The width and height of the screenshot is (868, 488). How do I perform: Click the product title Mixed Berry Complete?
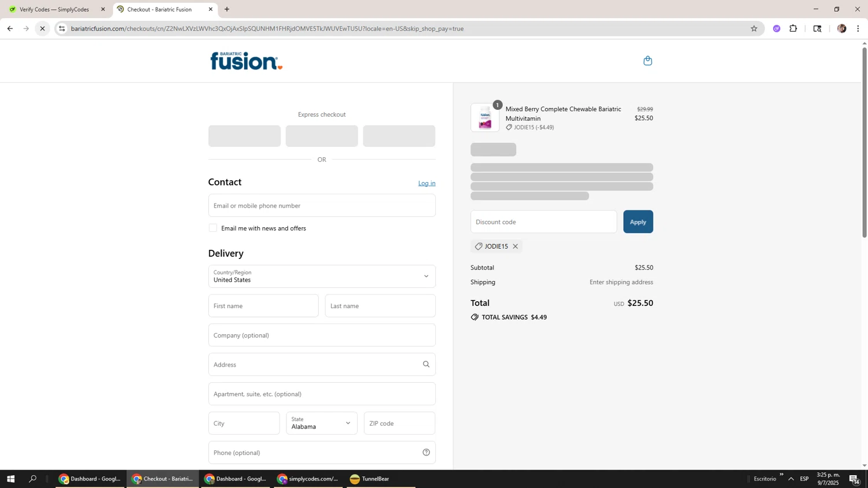(563, 114)
